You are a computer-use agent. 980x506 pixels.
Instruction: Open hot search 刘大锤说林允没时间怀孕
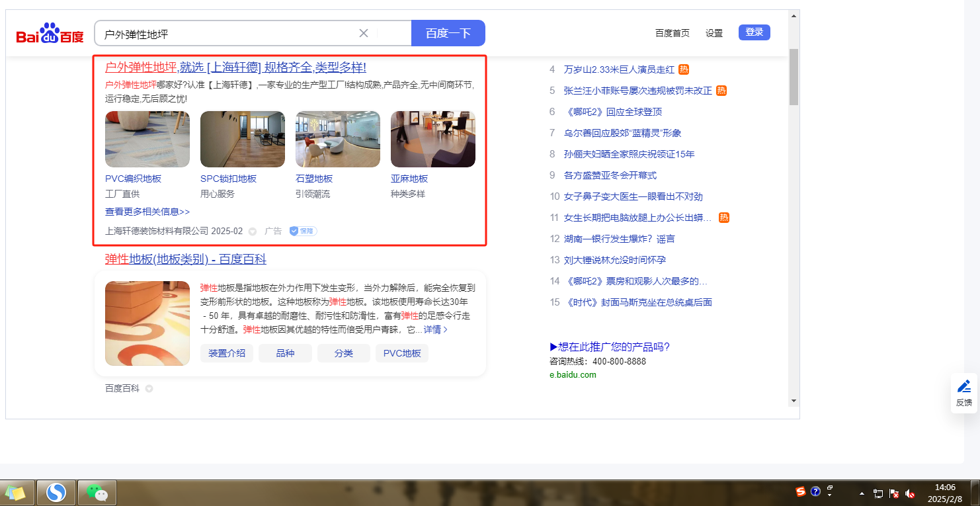coord(615,260)
